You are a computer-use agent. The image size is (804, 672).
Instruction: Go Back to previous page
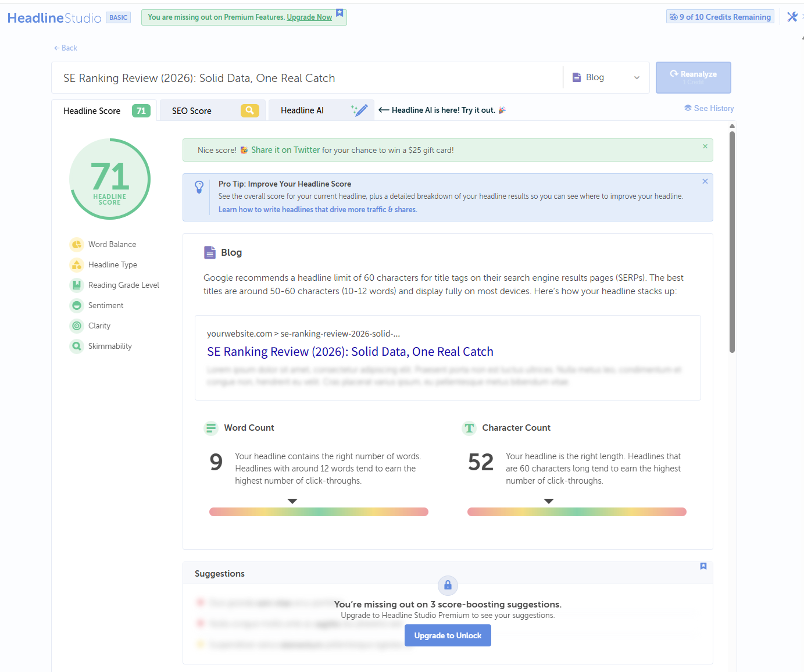coord(66,48)
